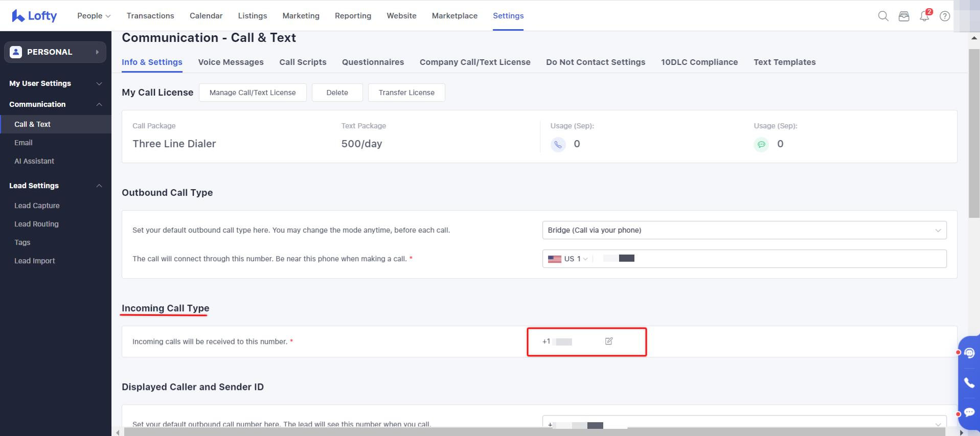Open the outbound call type dropdown
This screenshot has height=436, width=980.
point(744,230)
